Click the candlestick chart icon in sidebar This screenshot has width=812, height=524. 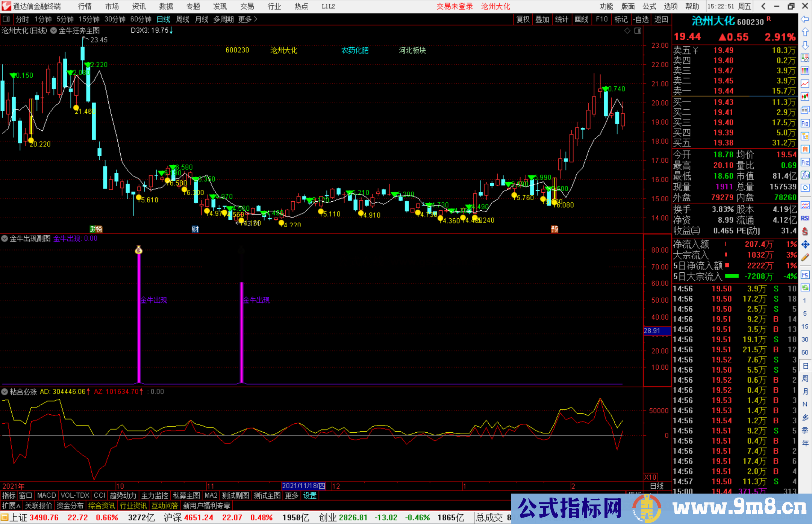pos(805,97)
